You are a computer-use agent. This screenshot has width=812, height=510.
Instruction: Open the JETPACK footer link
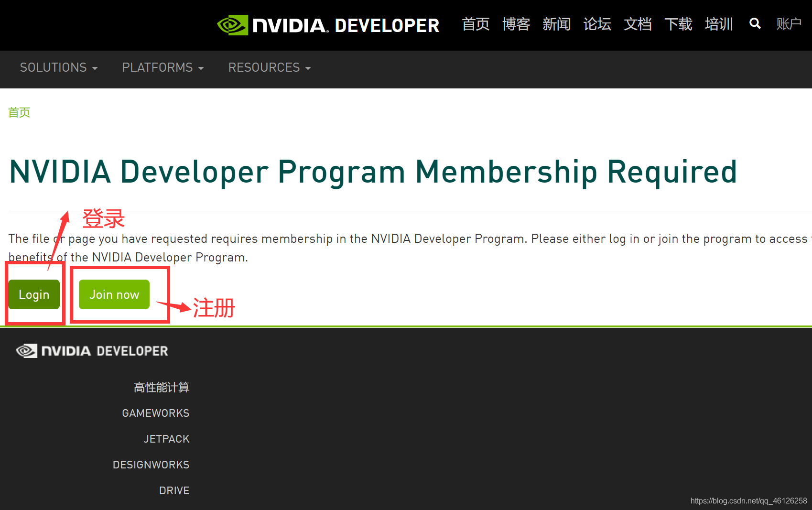coord(167,439)
